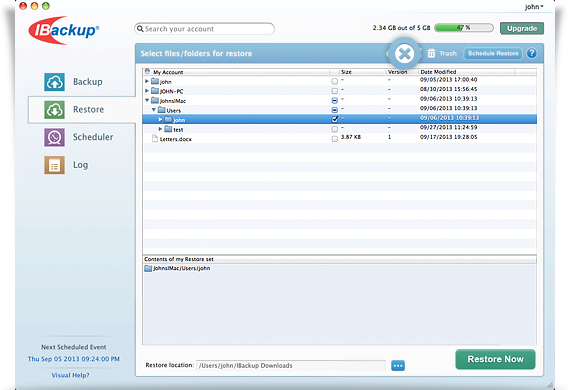Uncheck the highlighted john folder checkbox

335,119
